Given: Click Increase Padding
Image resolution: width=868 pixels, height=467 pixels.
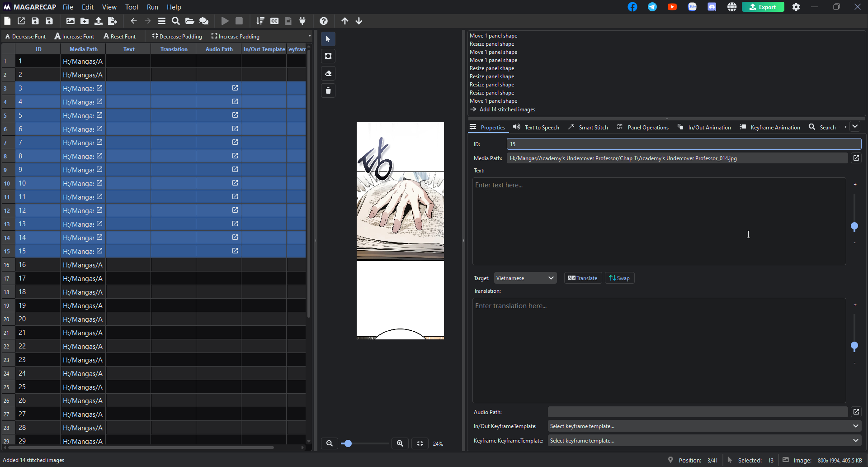Looking at the screenshot, I should pyautogui.click(x=236, y=36).
